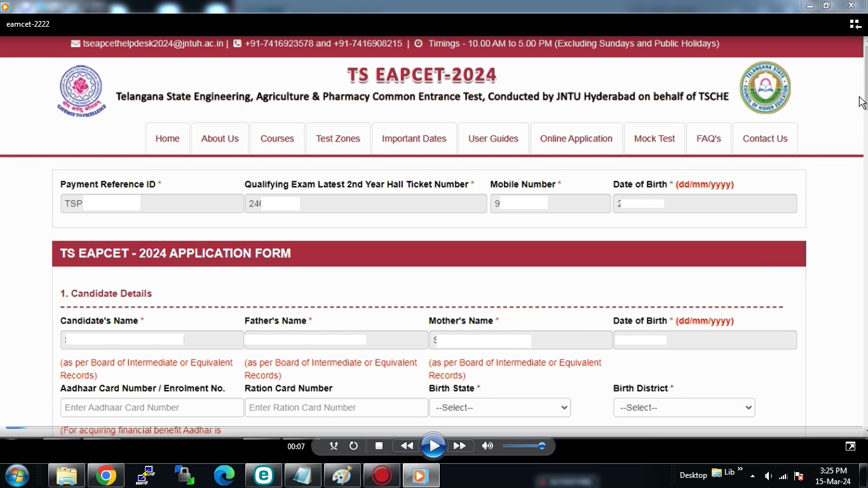Image resolution: width=868 pixels, height=488 pixels.
Task: Go to the Important Dates tab
Action: [x=414, y=139]
